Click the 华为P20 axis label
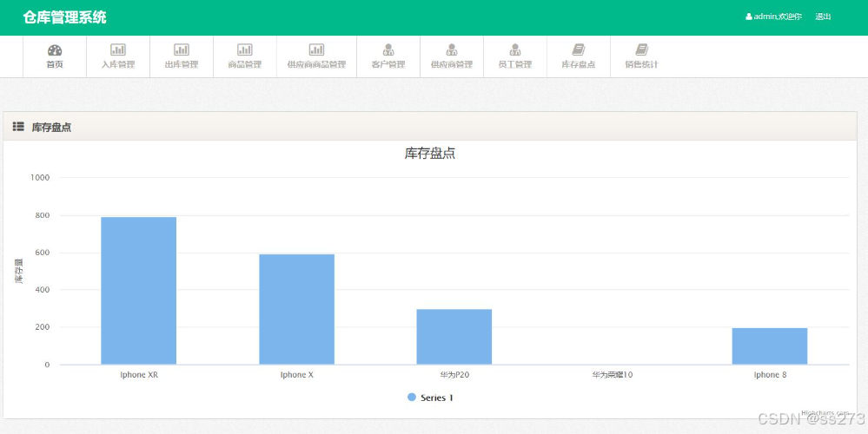868x434 pixels. tap(455, 375)
